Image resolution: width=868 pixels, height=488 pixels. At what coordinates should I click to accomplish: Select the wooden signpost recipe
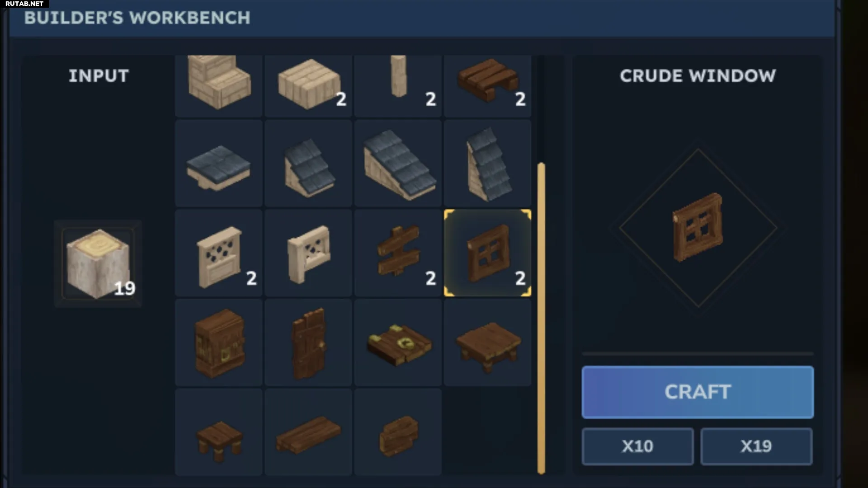pos(398,253)
